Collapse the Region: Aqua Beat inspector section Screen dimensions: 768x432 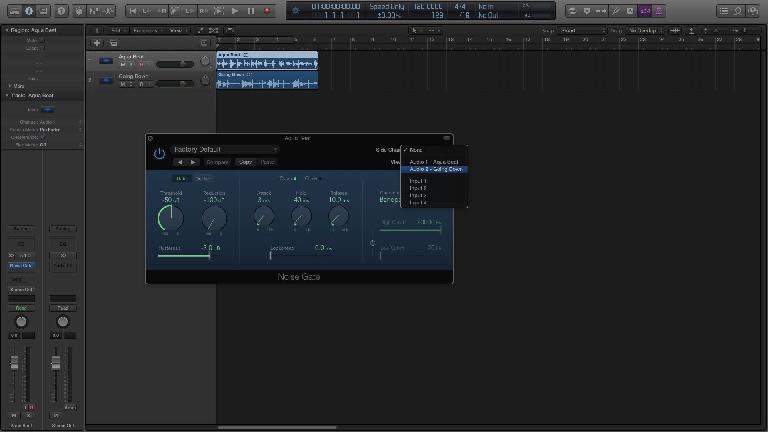point(7,30)
